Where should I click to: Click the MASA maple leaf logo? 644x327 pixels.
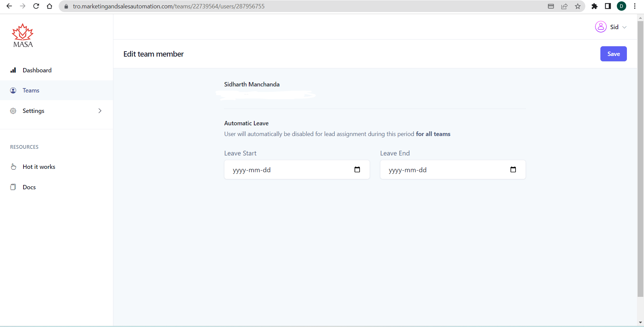[23, 36]
